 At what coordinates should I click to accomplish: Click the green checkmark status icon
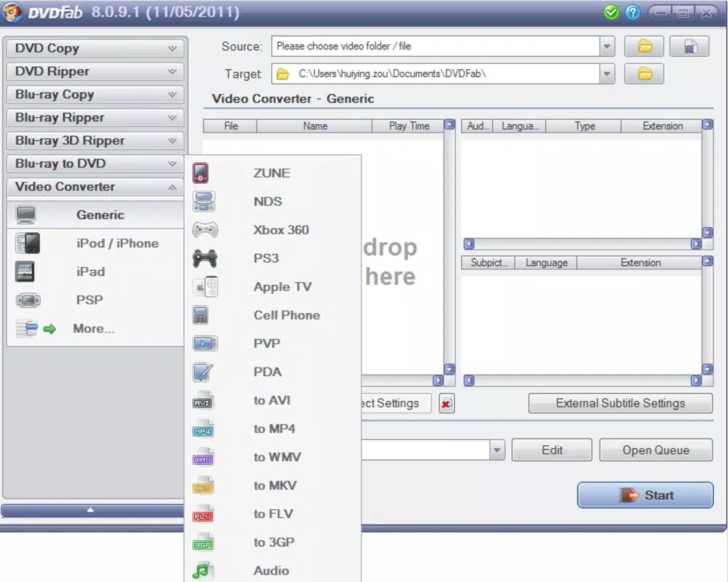(x=611, y=12)
